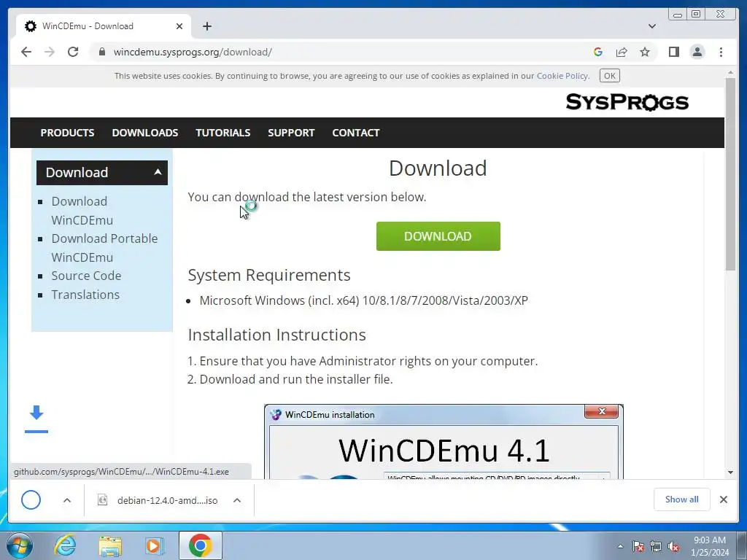Viewport: 747px width, 560px height.
Task: Share this page icon
Action: 622,52
